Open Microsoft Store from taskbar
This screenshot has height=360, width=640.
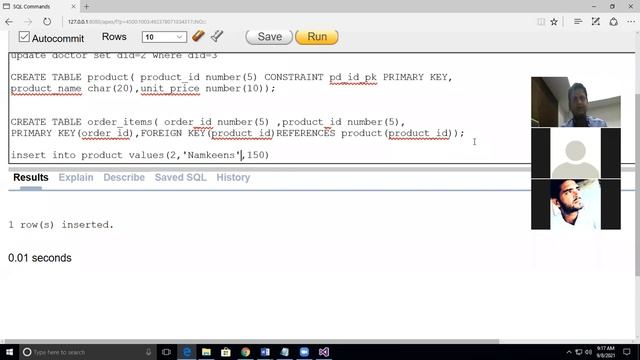(x=226, y=352)
